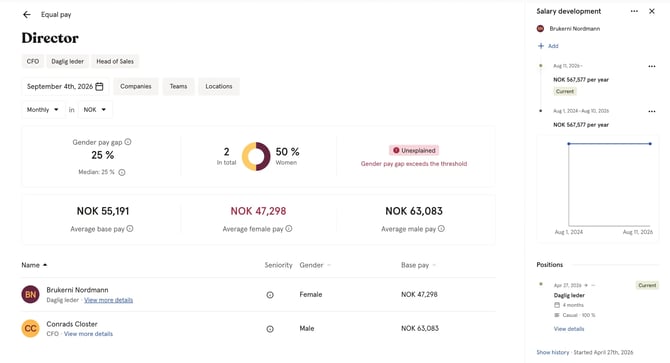Show info for Average male pay
The height and width of the screenshot is (363, 670).
tap(441, 229)
